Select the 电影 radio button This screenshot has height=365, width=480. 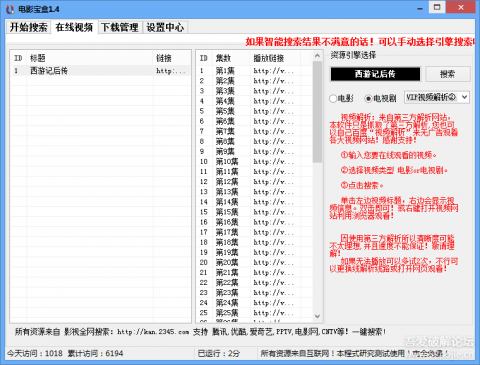tap(341, 98)
